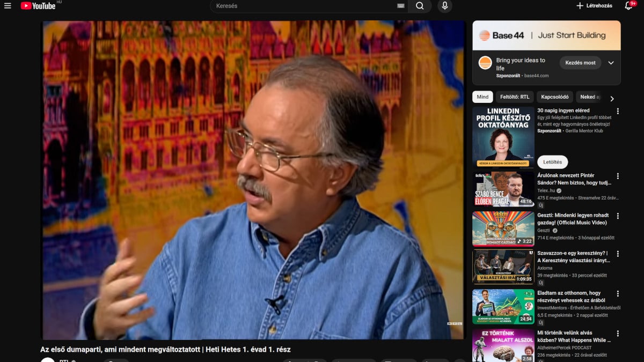The image size is (644, 362).
Task: Click the Létrehozás create button
Action: [594, 6]
